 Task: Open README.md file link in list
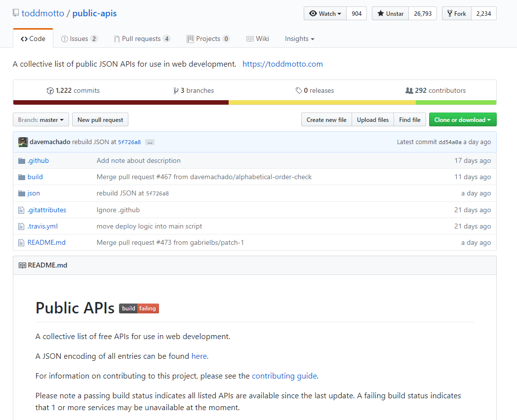point(46,242)
